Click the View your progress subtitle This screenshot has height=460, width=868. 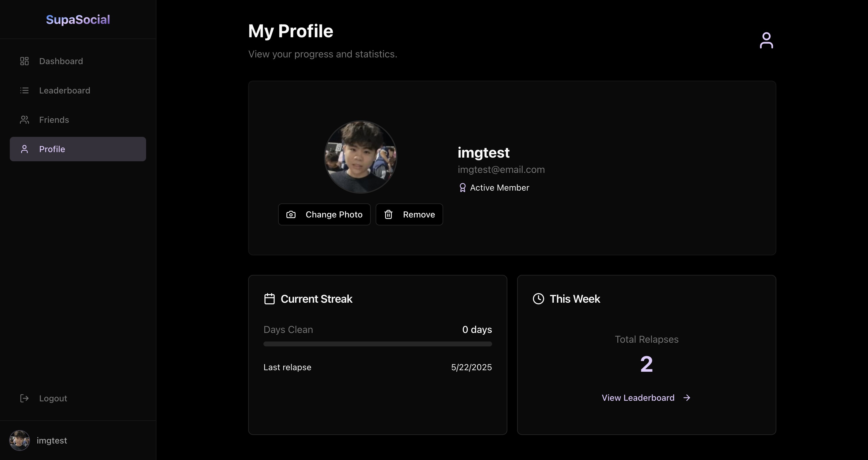[322, 54]
